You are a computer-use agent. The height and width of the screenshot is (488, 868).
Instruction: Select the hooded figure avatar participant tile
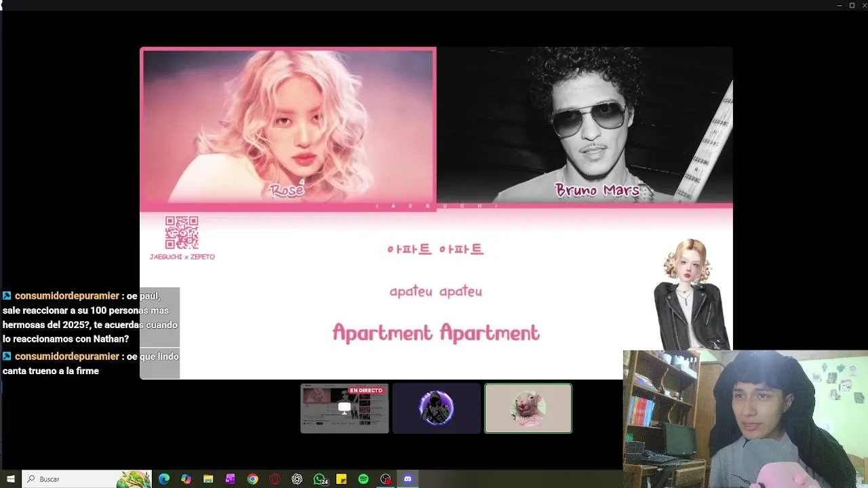pos(436,409)
